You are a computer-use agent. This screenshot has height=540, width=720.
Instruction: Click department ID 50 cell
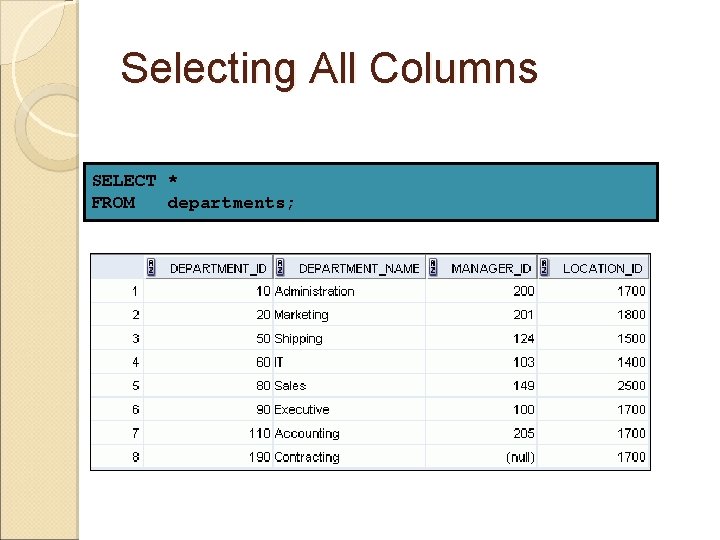[x=208, y=339]
